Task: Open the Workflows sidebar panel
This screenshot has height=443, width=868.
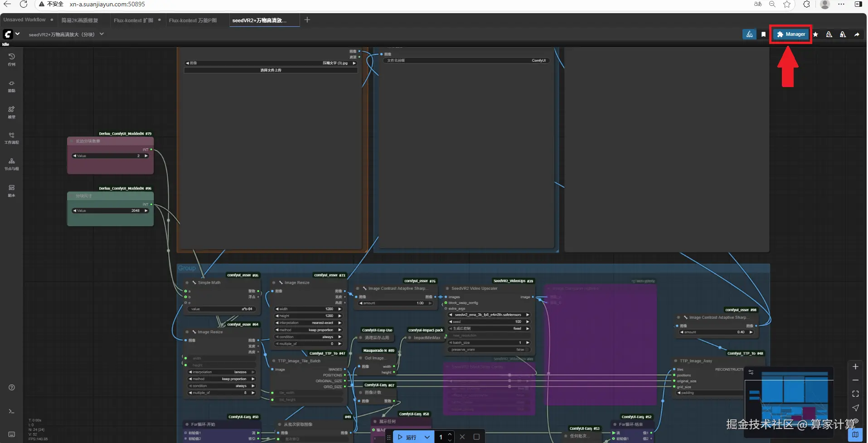Action: click(12, 138)
